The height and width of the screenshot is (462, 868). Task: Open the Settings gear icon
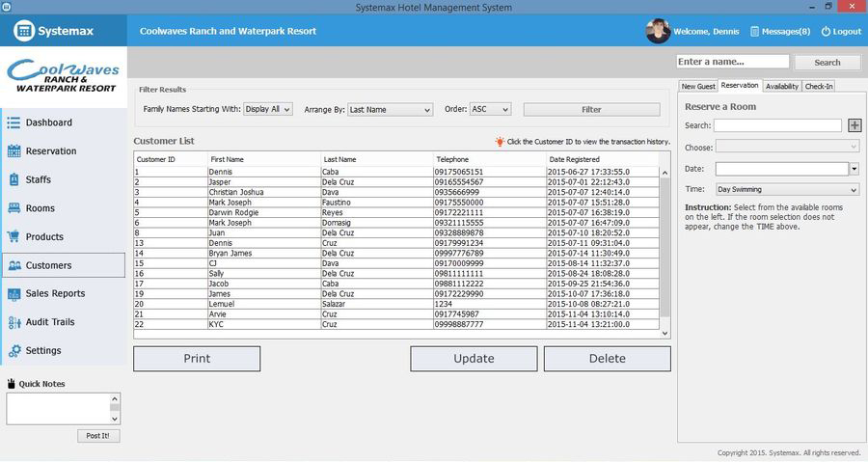pyautogui.click(x=14, y=351)
